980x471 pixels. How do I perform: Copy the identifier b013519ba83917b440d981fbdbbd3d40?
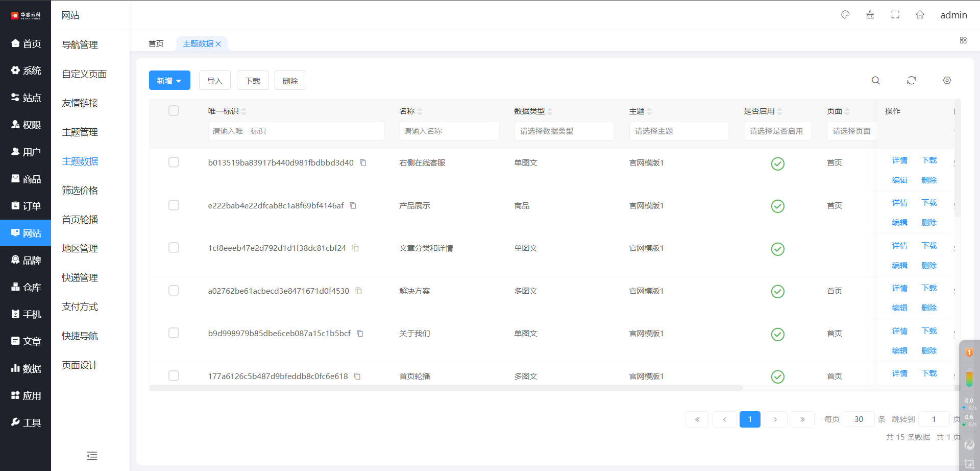(x=363, y=163)
